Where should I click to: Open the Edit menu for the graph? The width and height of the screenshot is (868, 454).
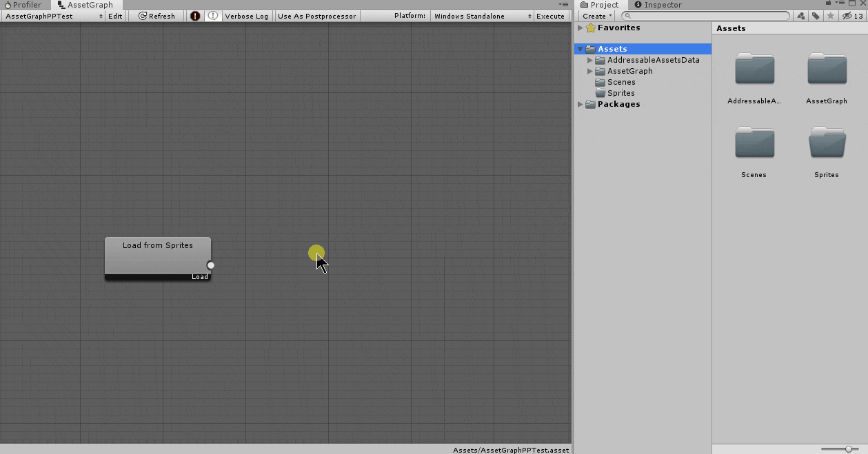click(x=115, y=15)
